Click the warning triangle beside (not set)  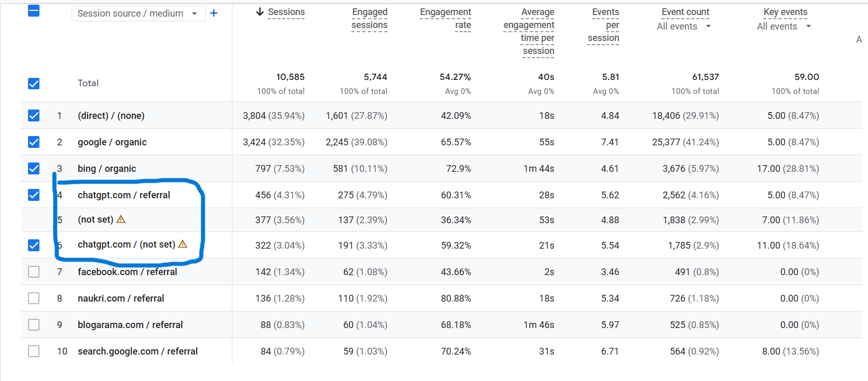click(x=121, y=219)
